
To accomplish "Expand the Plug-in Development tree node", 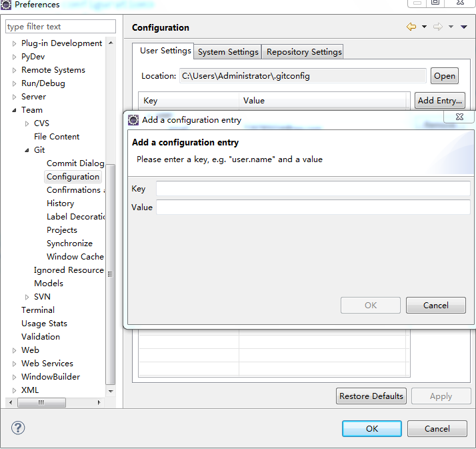I will click(14, 43).
